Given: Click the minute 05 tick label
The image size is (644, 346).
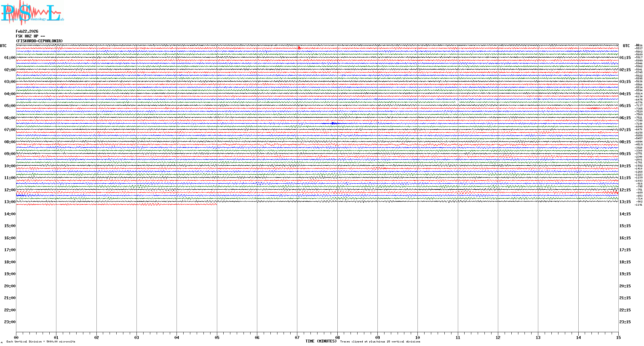Looking at the screenshot, I should [x=217, y=337].
